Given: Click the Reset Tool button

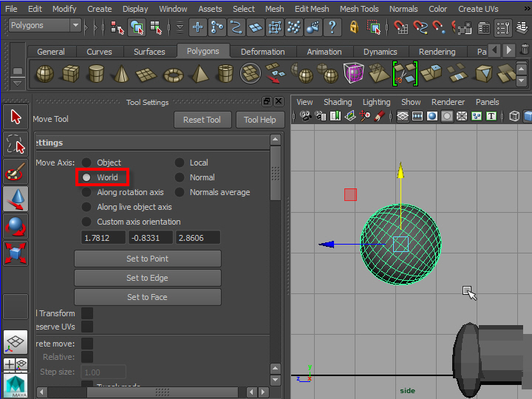Looking at the screenshot, I should (202, 120).
